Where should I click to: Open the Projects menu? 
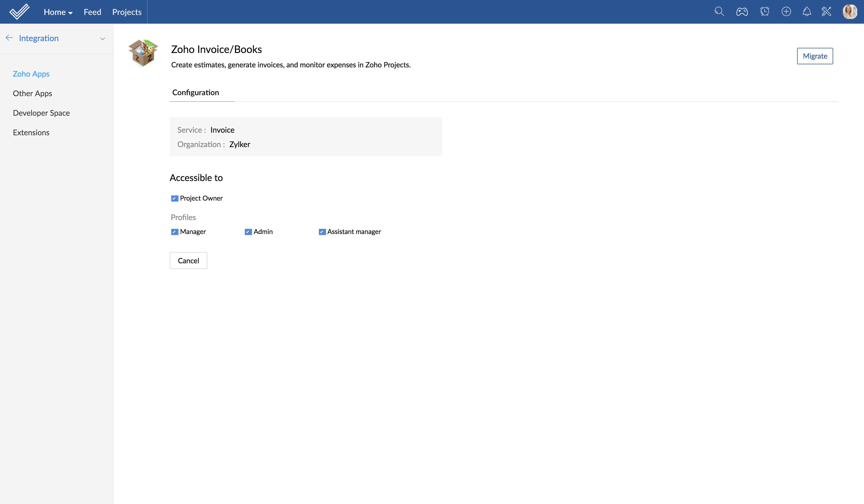pos(127,12)
